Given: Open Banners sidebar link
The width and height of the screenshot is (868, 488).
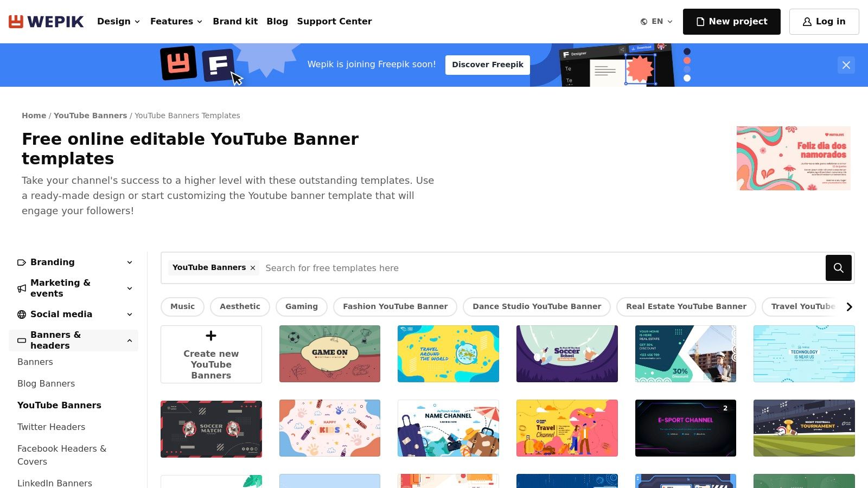Looking at the screenshot, I should tap(35, 362).
